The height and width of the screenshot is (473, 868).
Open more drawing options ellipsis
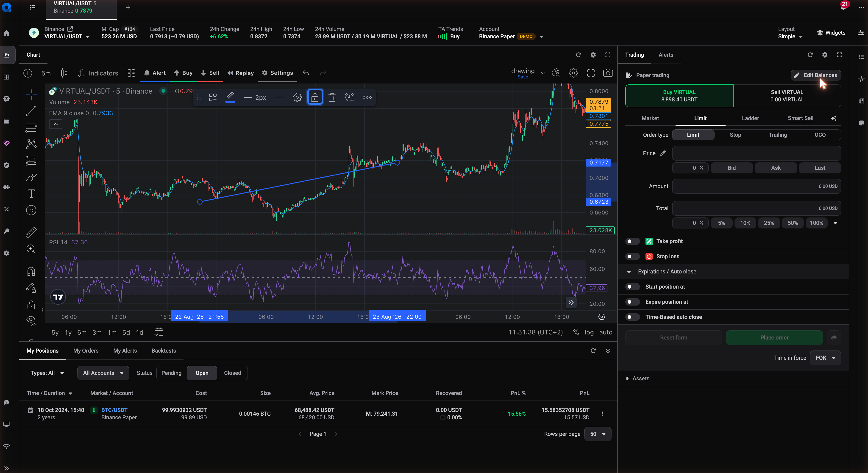click(x=367, y=98)
